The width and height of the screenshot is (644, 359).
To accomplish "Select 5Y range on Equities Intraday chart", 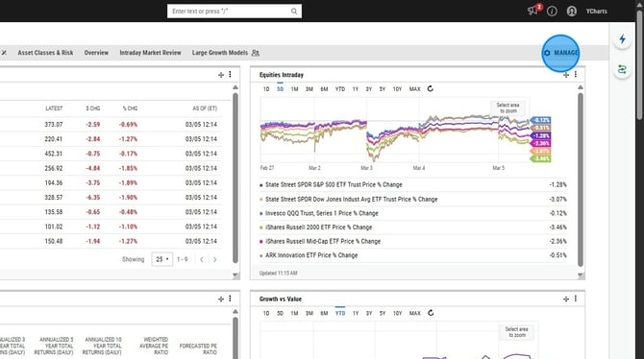I will [383, 89].
